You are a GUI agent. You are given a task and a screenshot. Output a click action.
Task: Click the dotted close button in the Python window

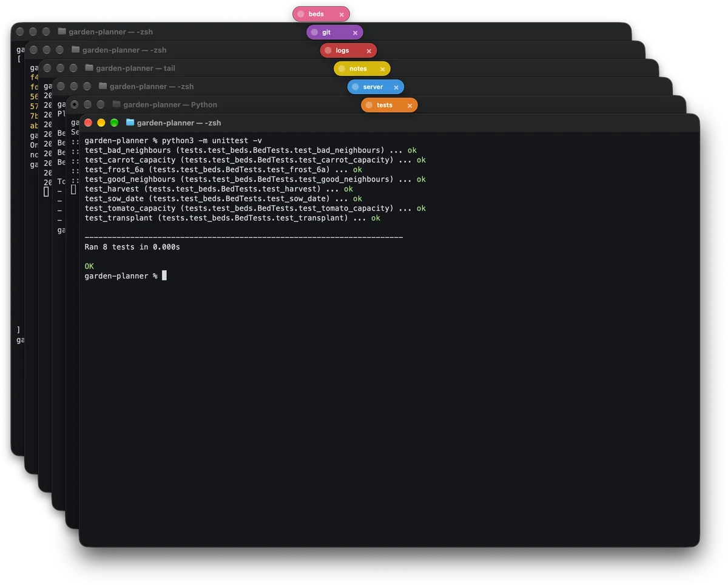(75, 104)
